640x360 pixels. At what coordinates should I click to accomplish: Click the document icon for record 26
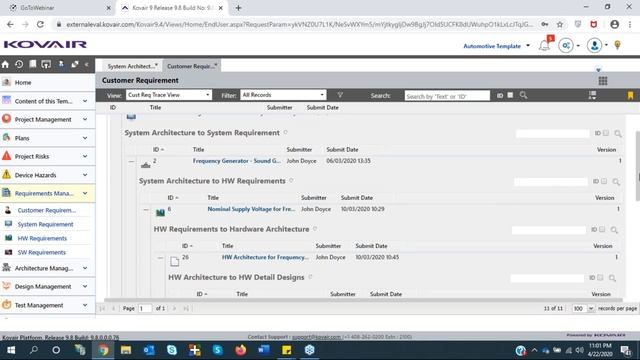[x=175, y=261]
